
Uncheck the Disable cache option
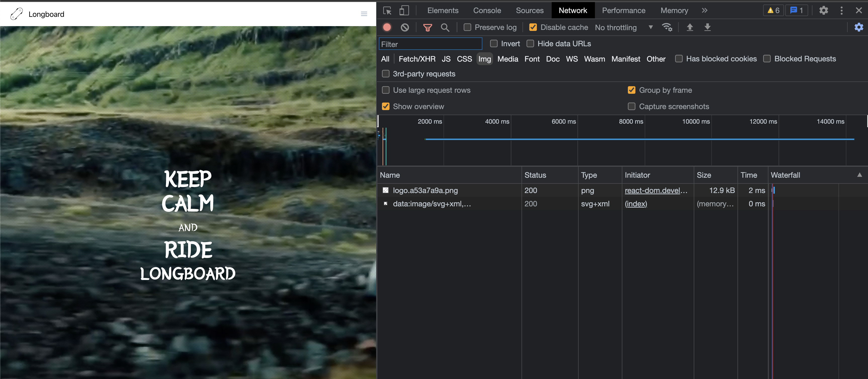[x=533, y=27]
